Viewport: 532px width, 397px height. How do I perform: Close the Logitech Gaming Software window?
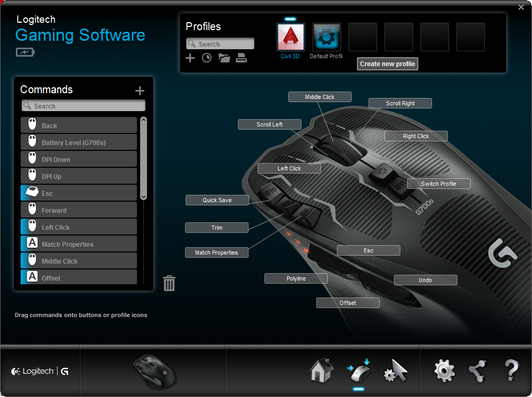(521, 7)
